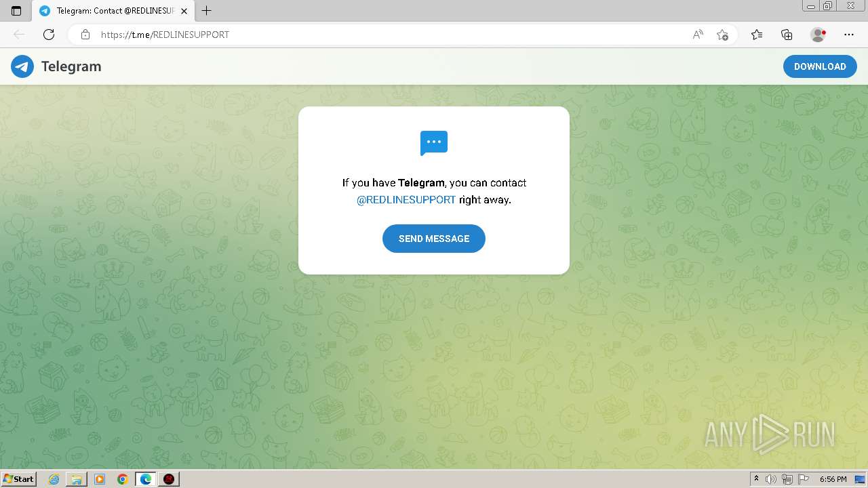Click the browser back arrow
868x488 pixels.
19,35
